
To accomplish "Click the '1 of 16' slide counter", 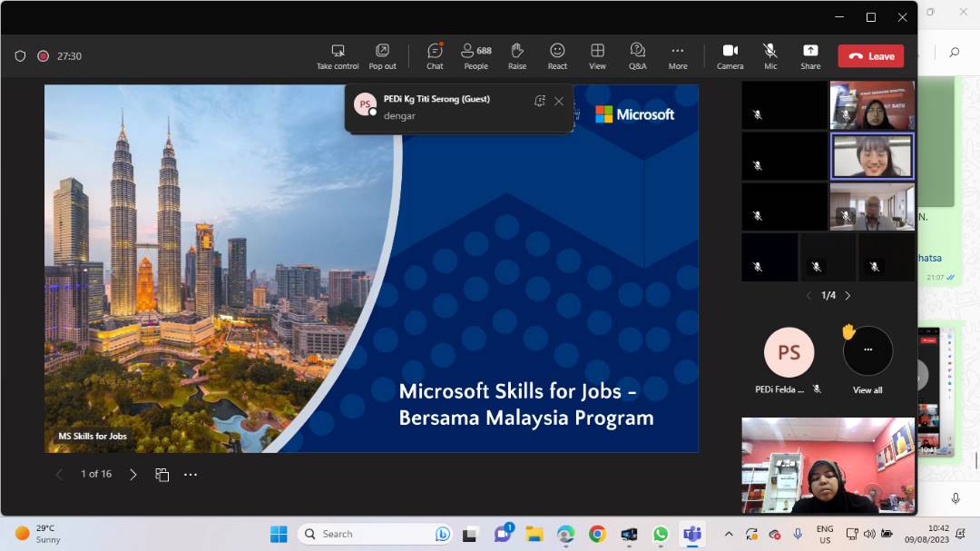I will [x=96, y=474].
